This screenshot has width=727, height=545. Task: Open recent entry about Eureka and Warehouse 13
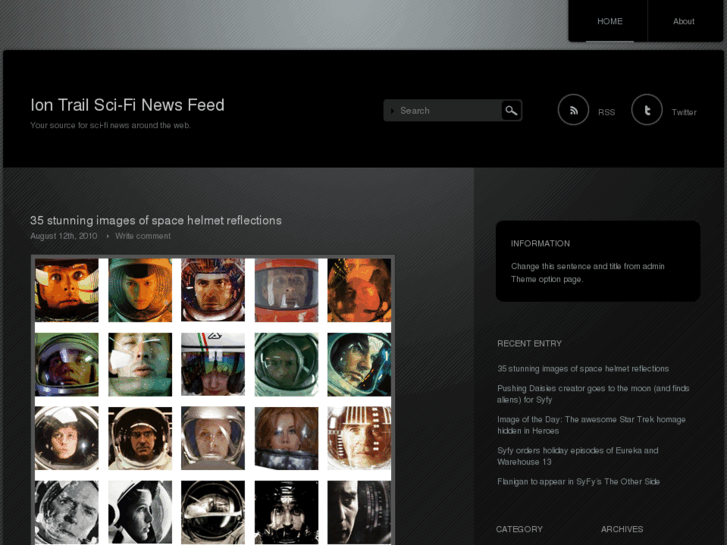[578, 456]
